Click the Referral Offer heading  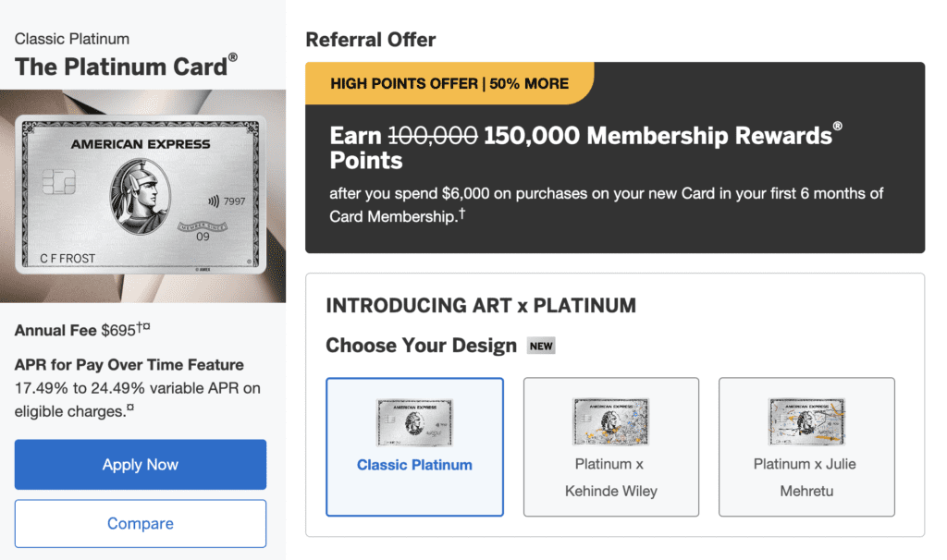tap(371, 40)
